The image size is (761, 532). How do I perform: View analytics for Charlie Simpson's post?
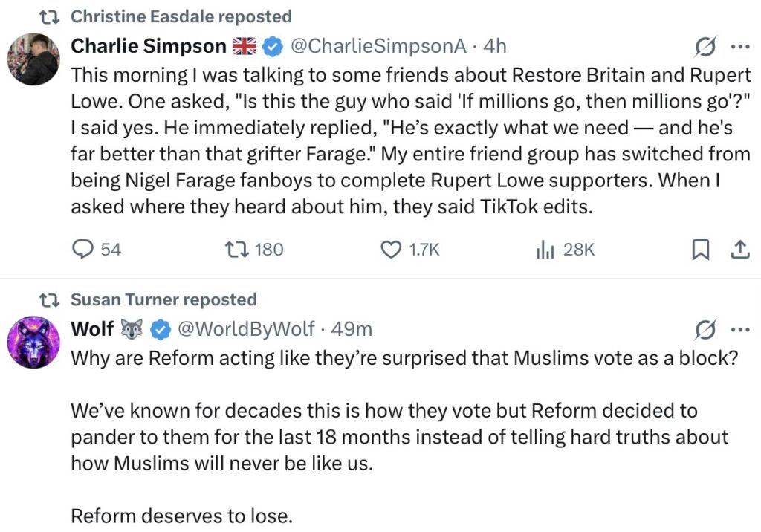545,250
